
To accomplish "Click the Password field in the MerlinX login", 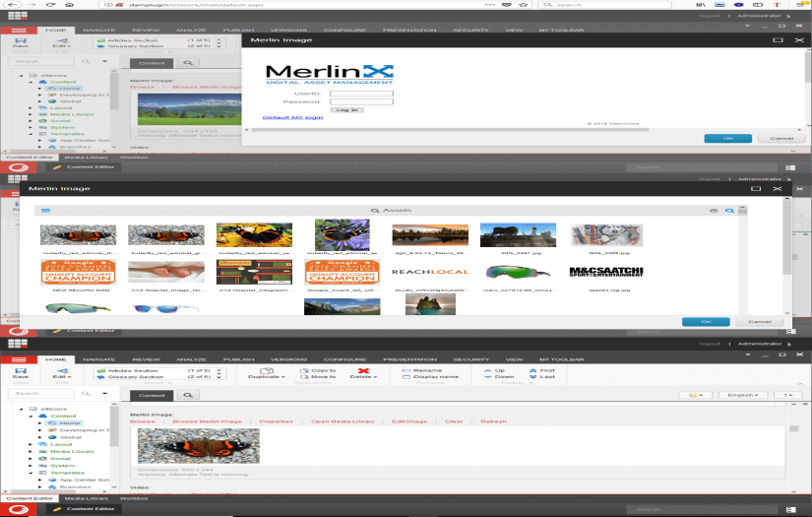I will [x=361, y=101].
